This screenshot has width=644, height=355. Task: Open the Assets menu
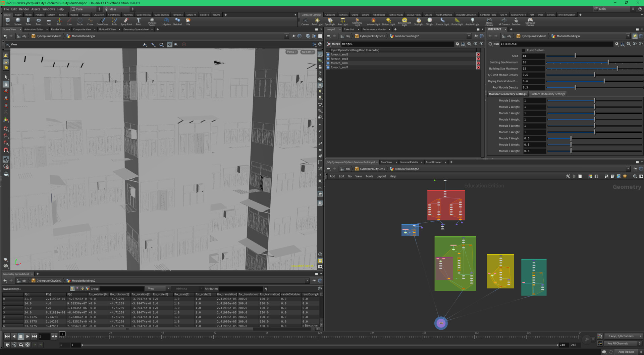tap(36, 9)
